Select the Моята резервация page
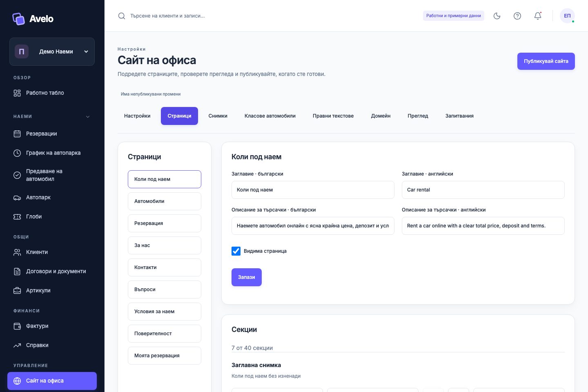This screenshot has width=588, height=392. tap(165, 356)
